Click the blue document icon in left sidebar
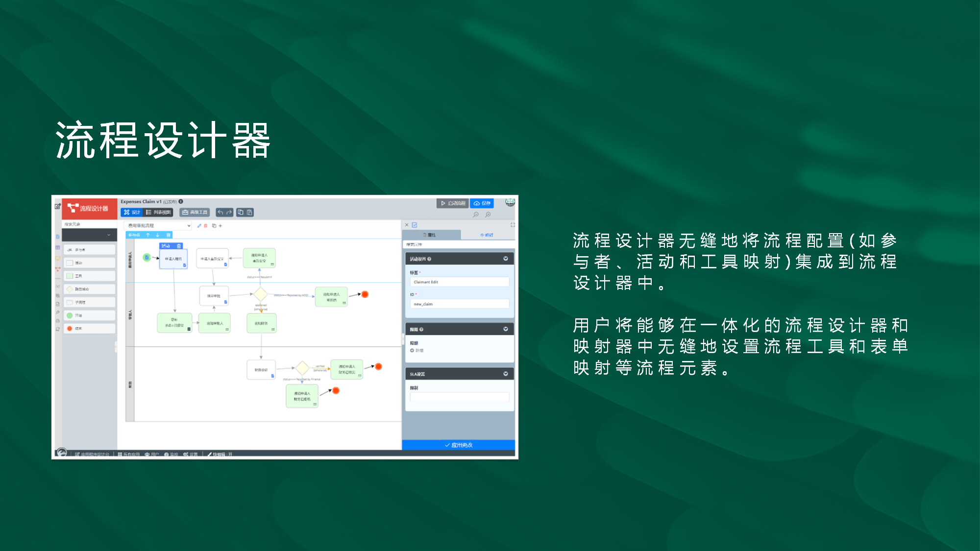 pyautogui.click(x=57, y=237)
